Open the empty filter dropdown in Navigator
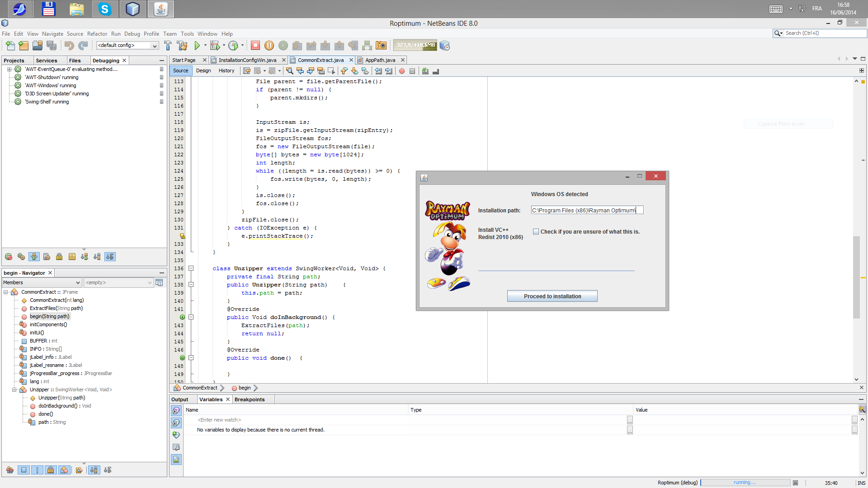The height and width of the screenshot is (488, 868). click(x=118, y=282)
